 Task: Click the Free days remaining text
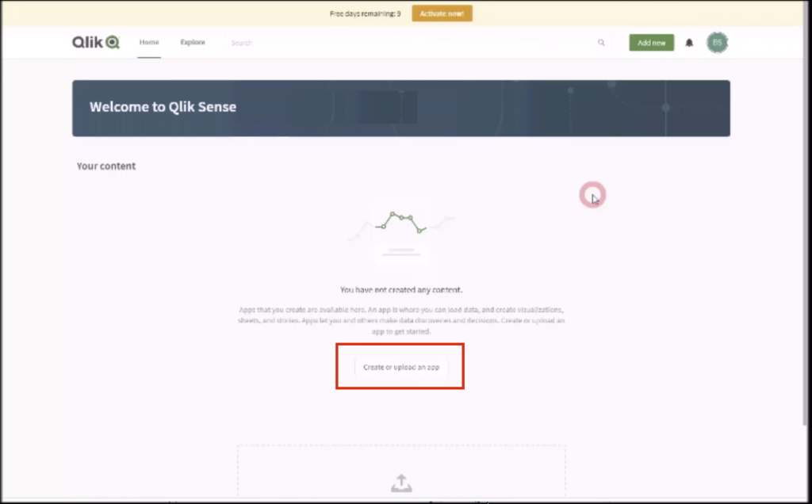coord(365,14)
